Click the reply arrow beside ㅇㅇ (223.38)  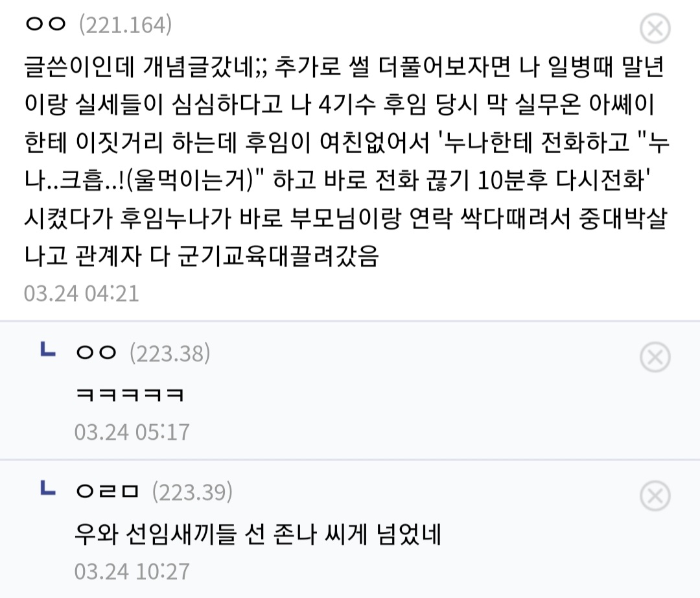pyautogui.click(x=47, y=352)
